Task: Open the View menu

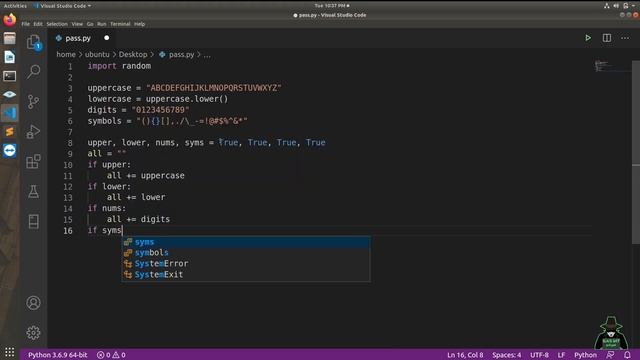Action: pos(77,24)
